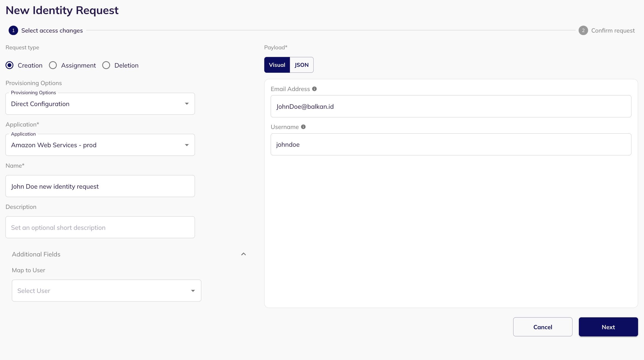Viewport: 644px width, 360px height.
Task: Click info icon beside Username label
Action: click(303, 127)
